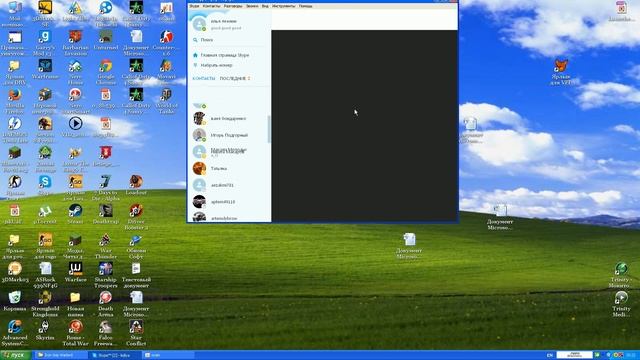Select Warface desktop icon
This screenshot has width=640, height=360.
pos(76,272)
